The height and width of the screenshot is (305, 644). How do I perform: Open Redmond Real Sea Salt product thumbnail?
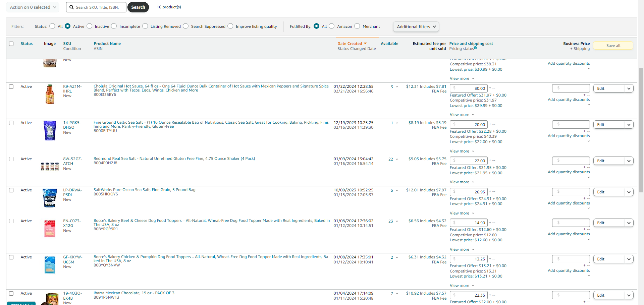(50, 166)
